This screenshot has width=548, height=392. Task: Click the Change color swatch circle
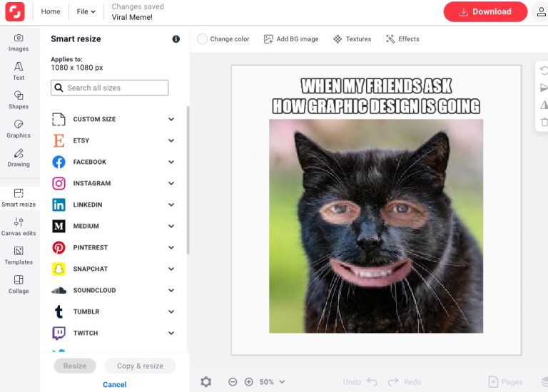[203, 38]
